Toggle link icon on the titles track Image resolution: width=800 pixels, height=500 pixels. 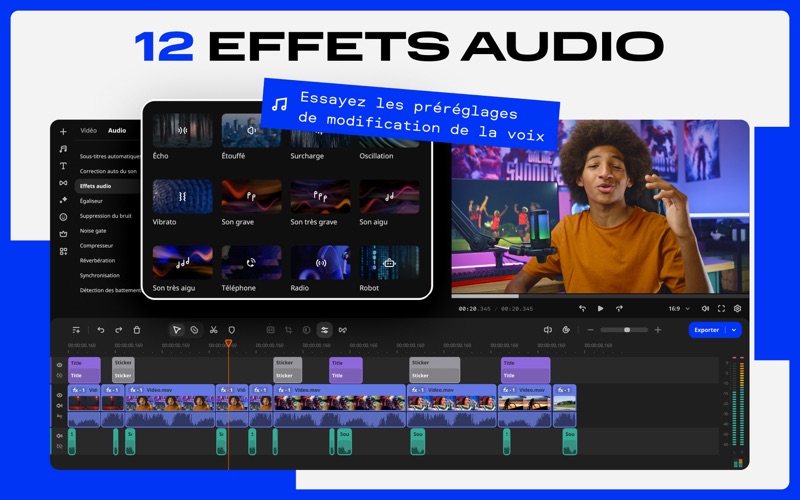(x=60, y=376)
